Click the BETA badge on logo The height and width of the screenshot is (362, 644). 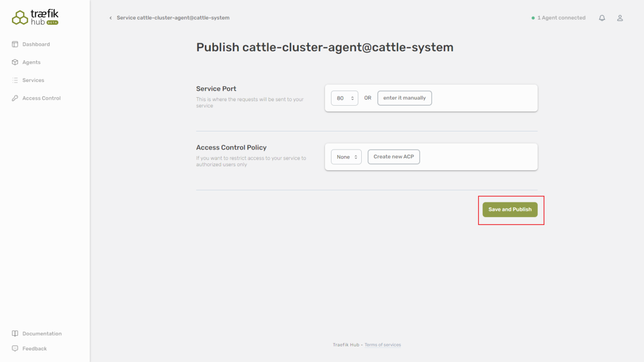pyautogui.click(x=52, y=23)
